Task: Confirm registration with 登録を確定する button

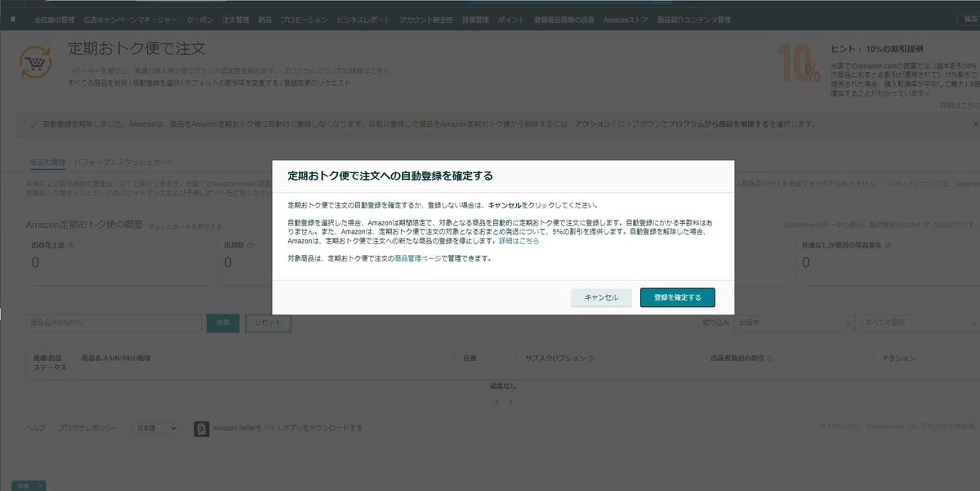Action: pos(677,297)
